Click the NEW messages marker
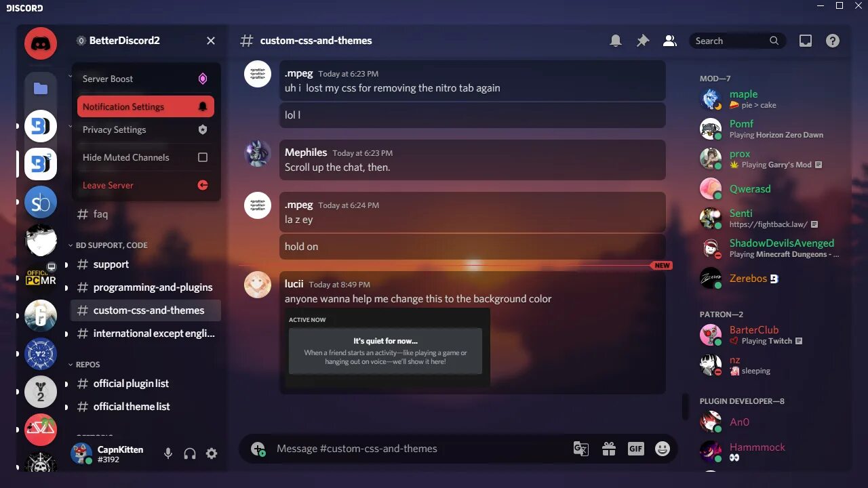 [662, 266]
